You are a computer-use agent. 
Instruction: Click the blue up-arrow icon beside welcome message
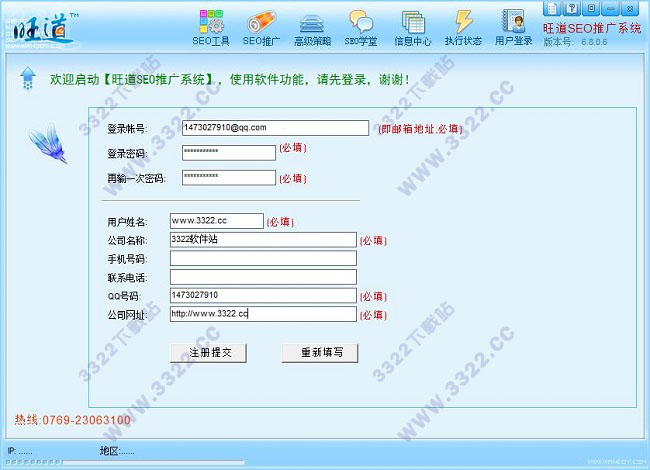pos(28,78)
